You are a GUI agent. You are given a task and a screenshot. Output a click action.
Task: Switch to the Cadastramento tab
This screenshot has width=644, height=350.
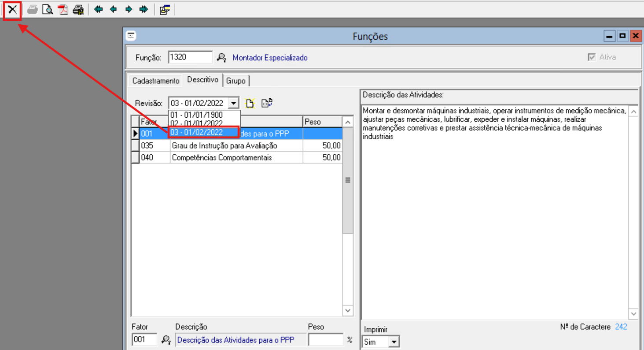(x=156, y=81)
